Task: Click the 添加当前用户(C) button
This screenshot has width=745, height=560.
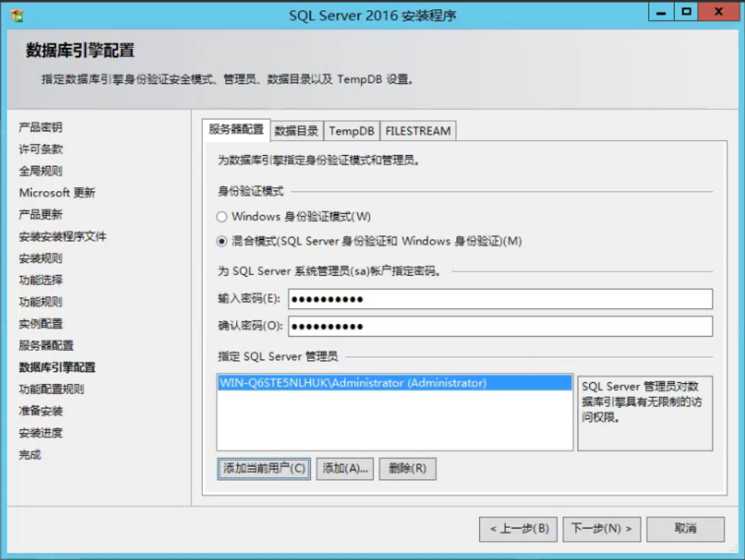Action: click(x=264, y=469)
